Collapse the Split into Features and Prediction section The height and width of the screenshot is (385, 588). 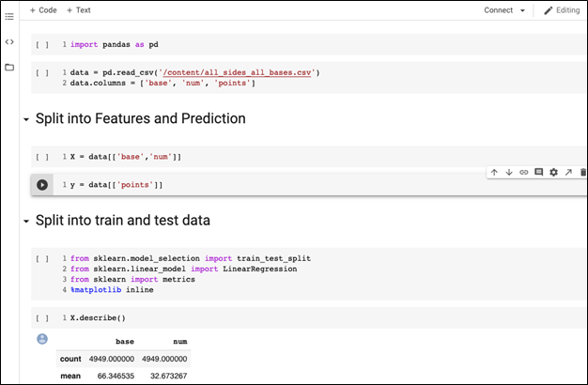(x=26, y=119)
